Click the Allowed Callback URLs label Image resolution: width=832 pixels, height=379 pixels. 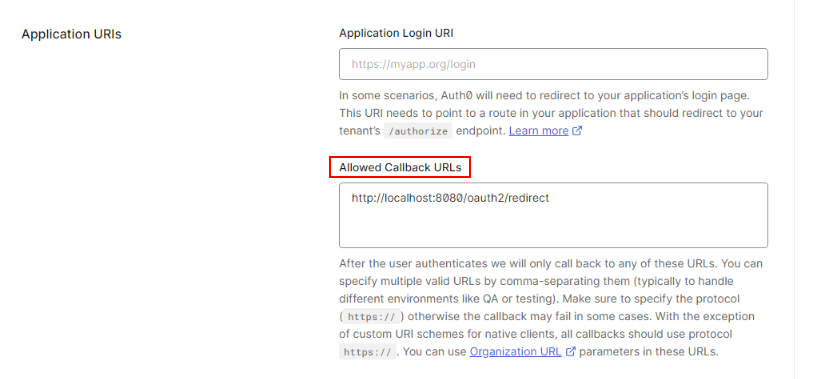coord(400,167)
